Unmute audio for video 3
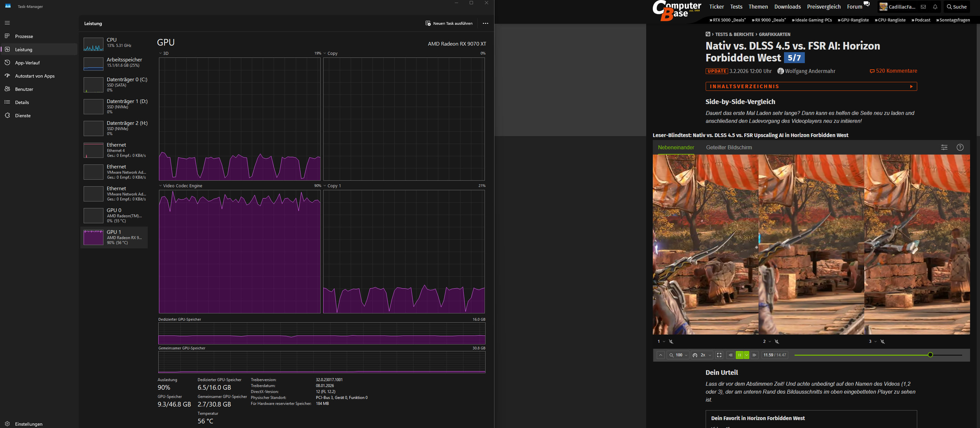The image size is (980, 428). (882, 342)
